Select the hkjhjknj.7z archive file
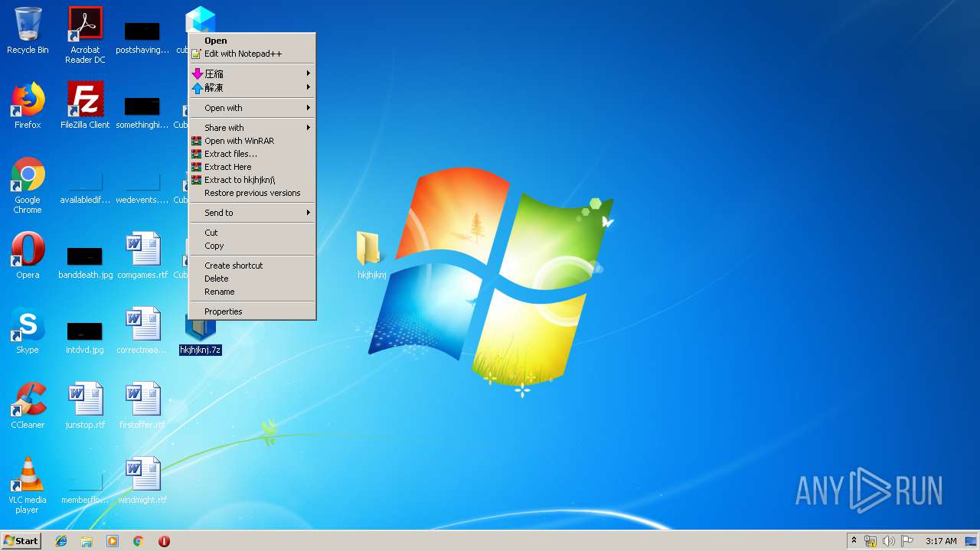980x551 pixels. tap(200, 335)
